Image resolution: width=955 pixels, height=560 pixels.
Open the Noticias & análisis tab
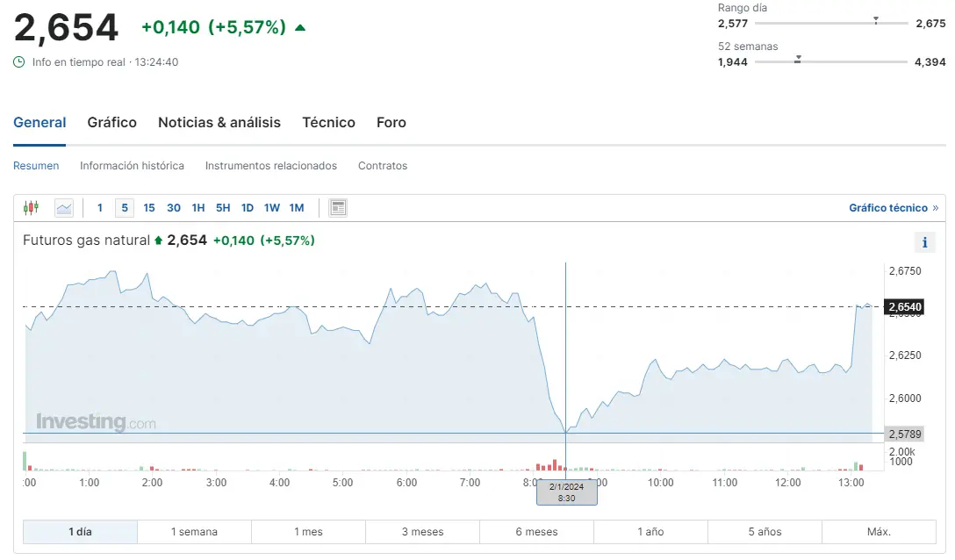click(x=219, y=123)
